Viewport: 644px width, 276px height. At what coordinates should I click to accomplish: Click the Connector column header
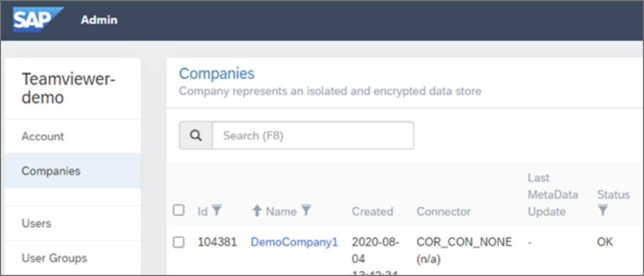click(443, 212)
